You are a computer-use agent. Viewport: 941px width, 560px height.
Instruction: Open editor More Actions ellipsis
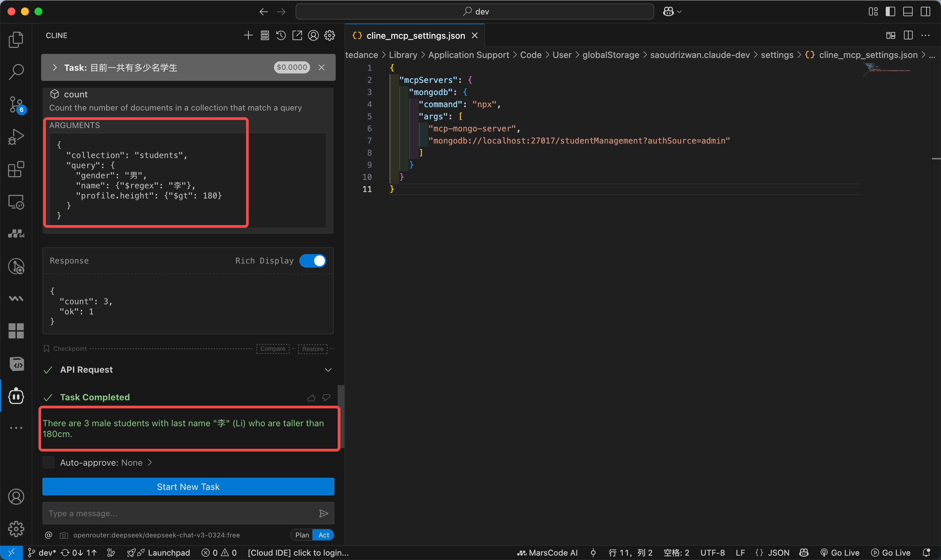[x=925, y=35]
